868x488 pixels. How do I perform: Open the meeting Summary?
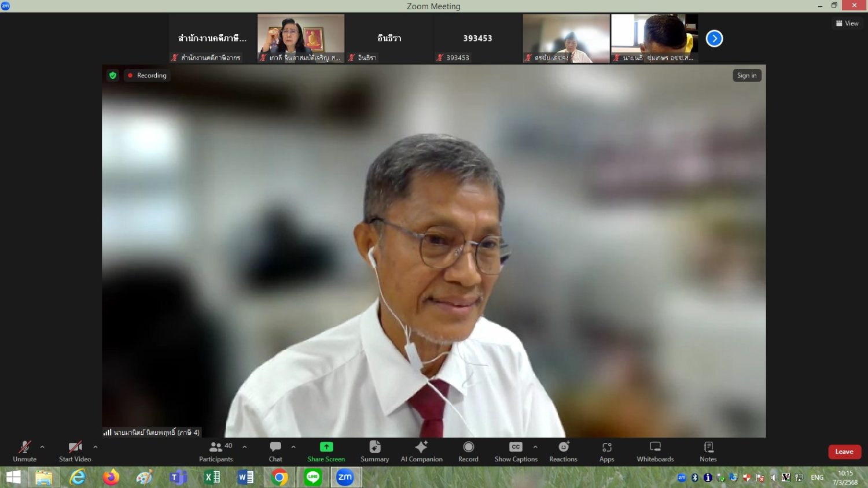click(x=374, y=451)
